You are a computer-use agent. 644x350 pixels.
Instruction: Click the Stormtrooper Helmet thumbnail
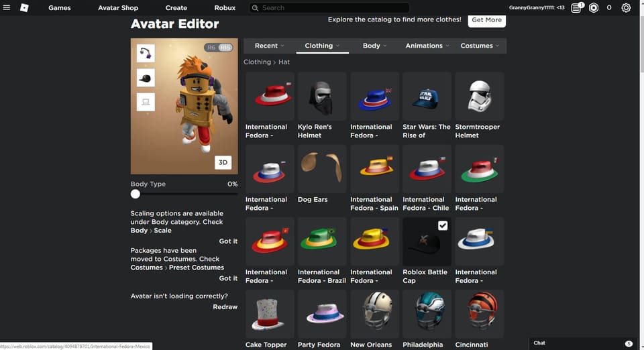tap(480, 97)
